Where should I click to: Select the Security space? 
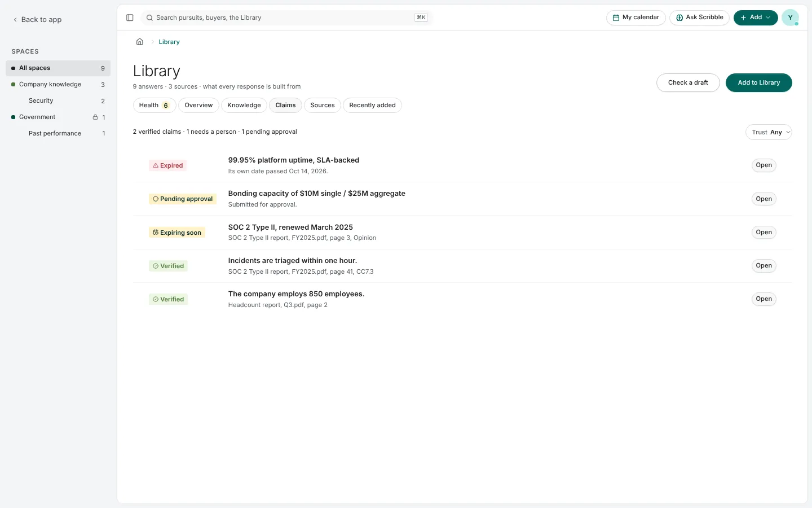[58, 100]
